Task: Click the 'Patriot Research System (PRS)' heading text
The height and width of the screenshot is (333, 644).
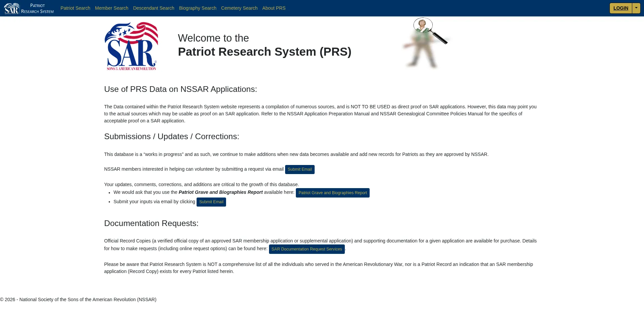Action: (x=265, y=52)
